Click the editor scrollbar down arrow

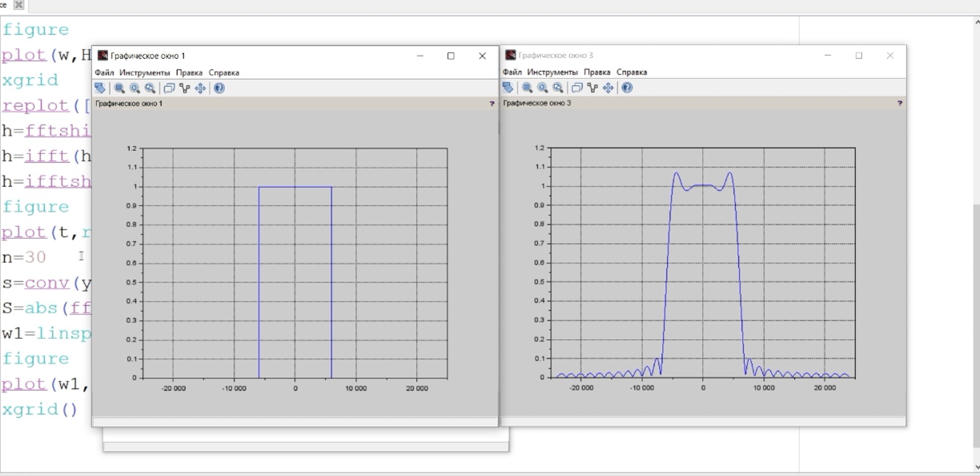tap(977, 467)
